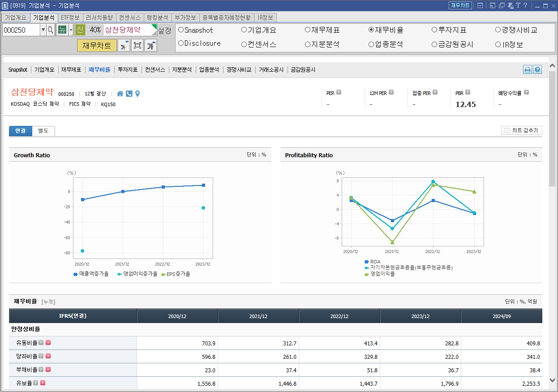Click the dock-window layout icon in title bar

[492, 5]
